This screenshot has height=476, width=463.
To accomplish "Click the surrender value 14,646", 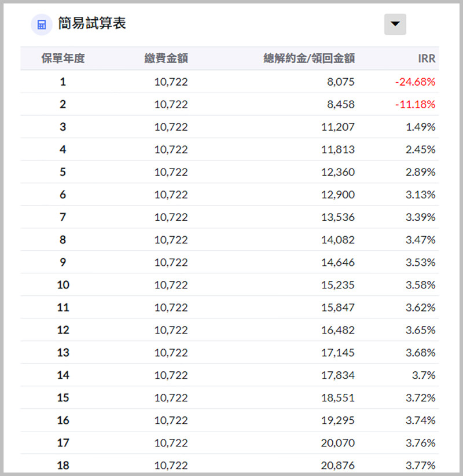I will click(338, 262).
